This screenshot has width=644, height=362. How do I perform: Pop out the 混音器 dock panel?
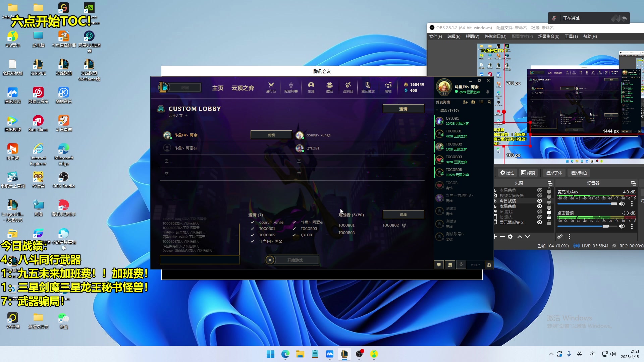(x=634, y=183)
